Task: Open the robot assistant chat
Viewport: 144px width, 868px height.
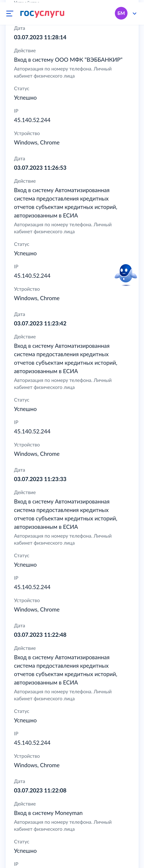Action: (x=125, y=274)
